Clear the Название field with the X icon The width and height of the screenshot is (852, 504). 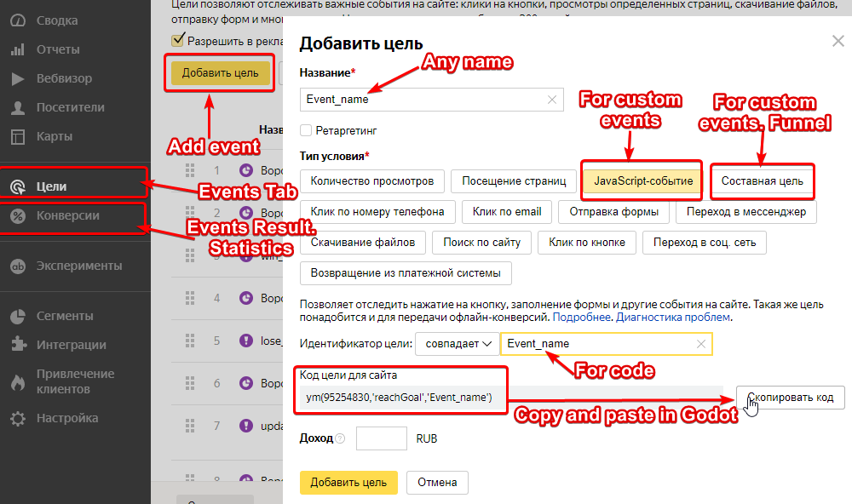click(555, 100)
